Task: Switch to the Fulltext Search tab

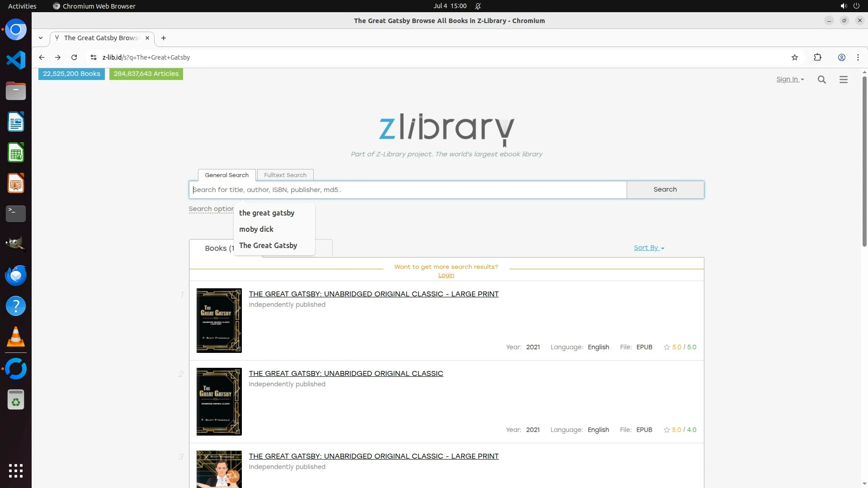Action: coord(285,175)
